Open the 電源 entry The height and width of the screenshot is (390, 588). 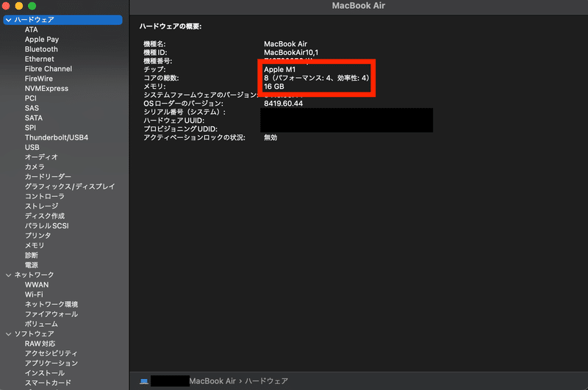tap(32, 265)
